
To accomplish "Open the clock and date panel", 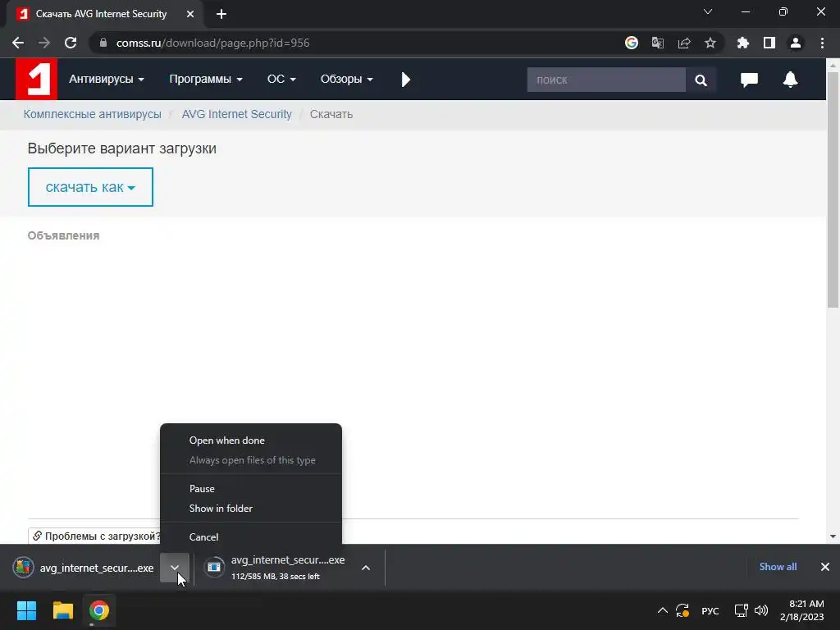I will [802, 610].
